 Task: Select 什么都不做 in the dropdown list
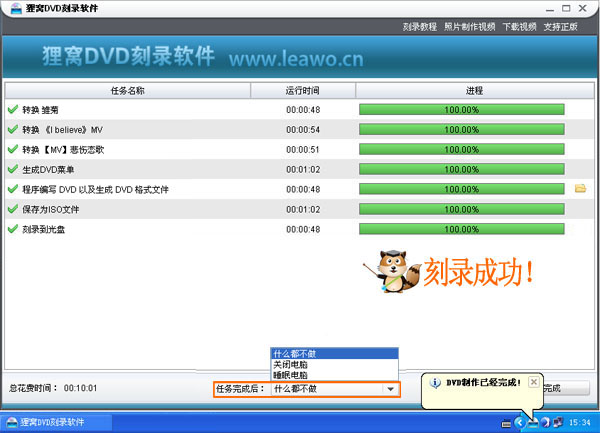point(334,353)
